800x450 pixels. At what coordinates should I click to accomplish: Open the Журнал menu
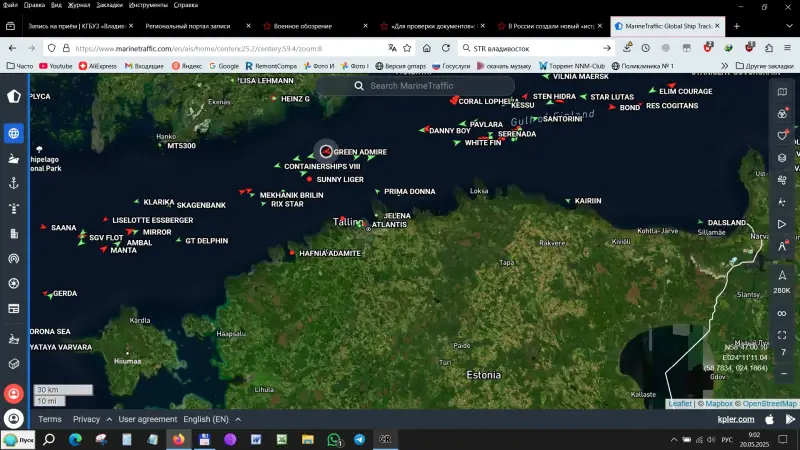click(x=79, y=5)
